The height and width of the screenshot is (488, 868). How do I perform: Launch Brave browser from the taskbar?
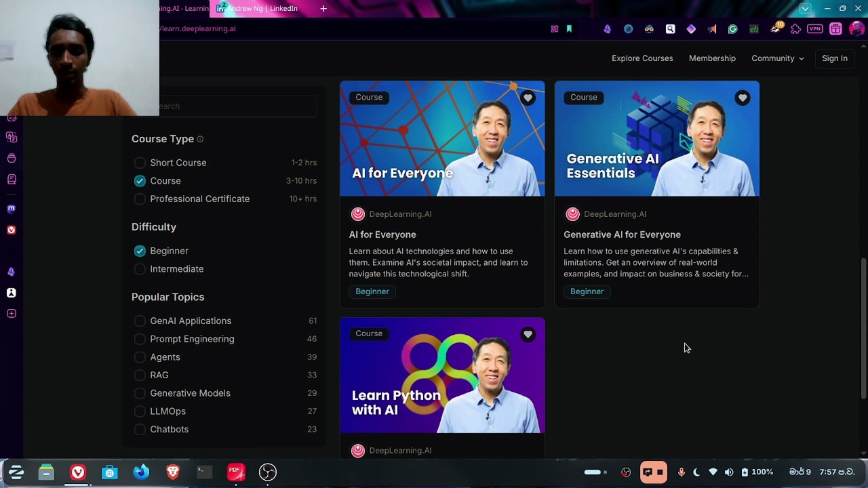pyautogui.click(x=173, y=472)
